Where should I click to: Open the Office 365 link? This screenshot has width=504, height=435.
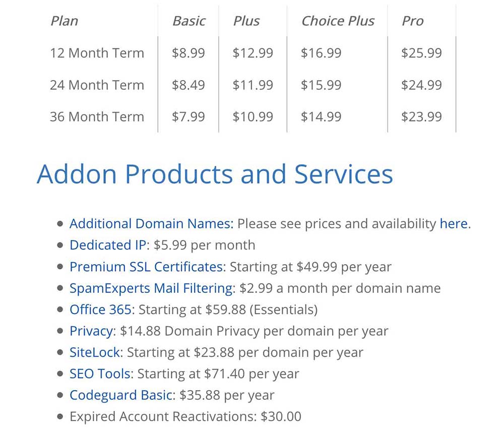pos(101,309)
